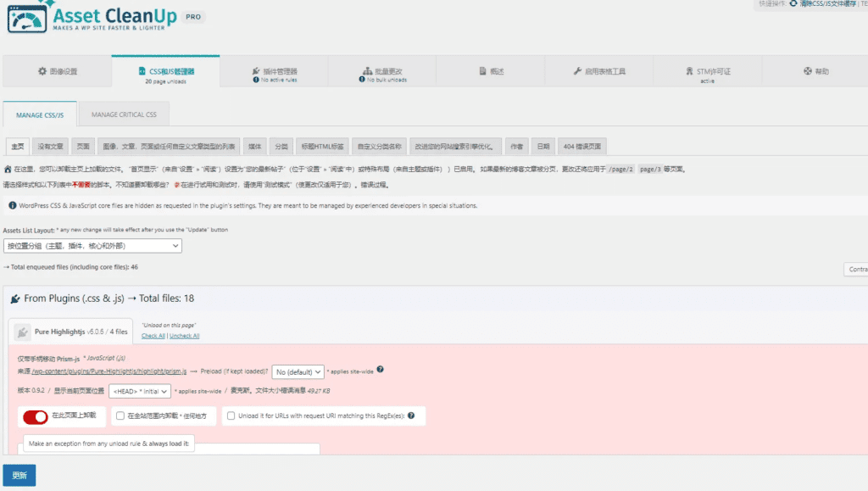Image resolution: width=868 pixels, height=491 pixels.
Task: Open the Preload No (default) dropdown
Action: [x=298, y=372]
